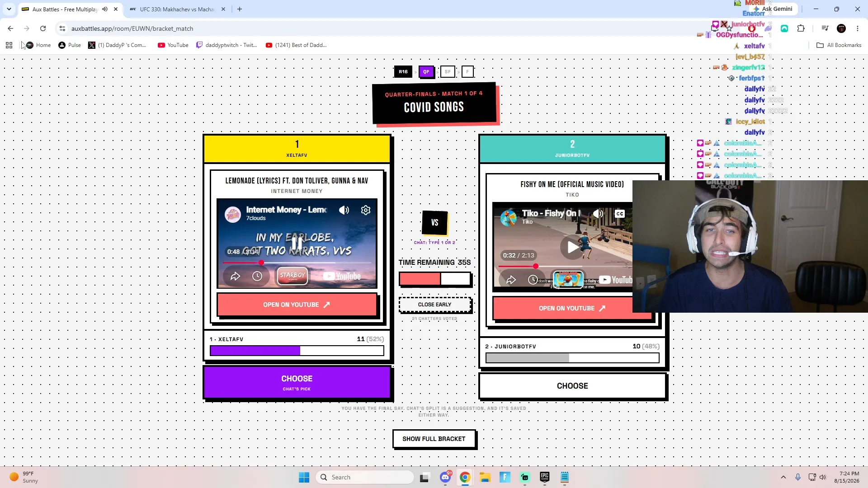Open settings gear on Lemonade video
868x488 pixels.
(366, 210)
